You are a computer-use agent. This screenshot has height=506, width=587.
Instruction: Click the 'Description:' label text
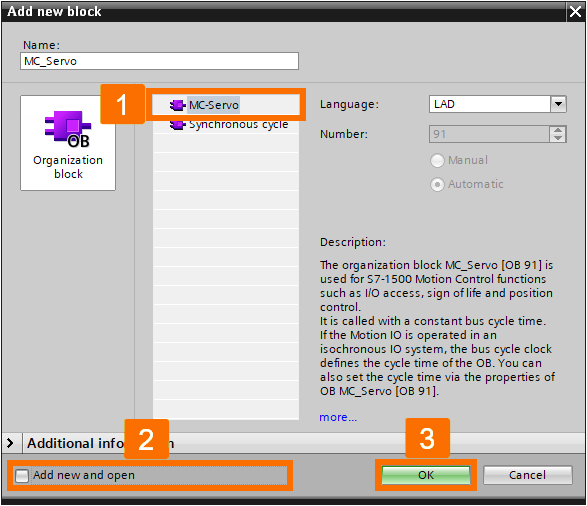pos(353,242)
